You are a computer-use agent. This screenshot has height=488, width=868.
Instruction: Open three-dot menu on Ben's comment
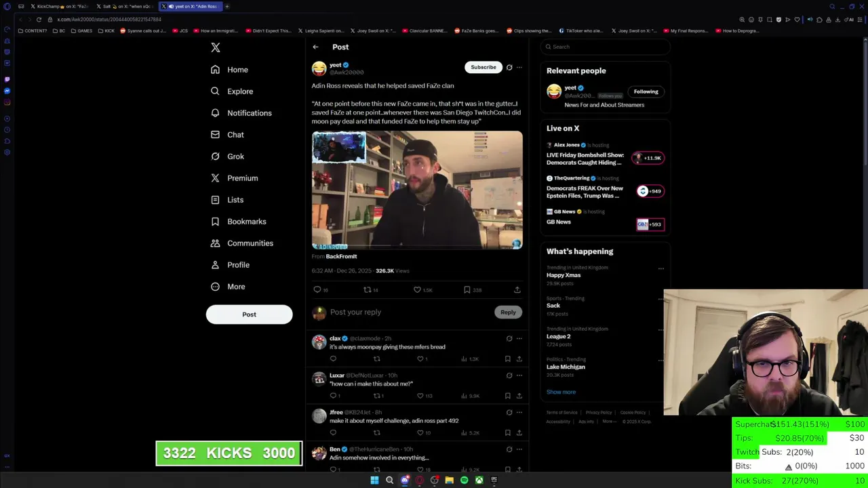[519, 449]
